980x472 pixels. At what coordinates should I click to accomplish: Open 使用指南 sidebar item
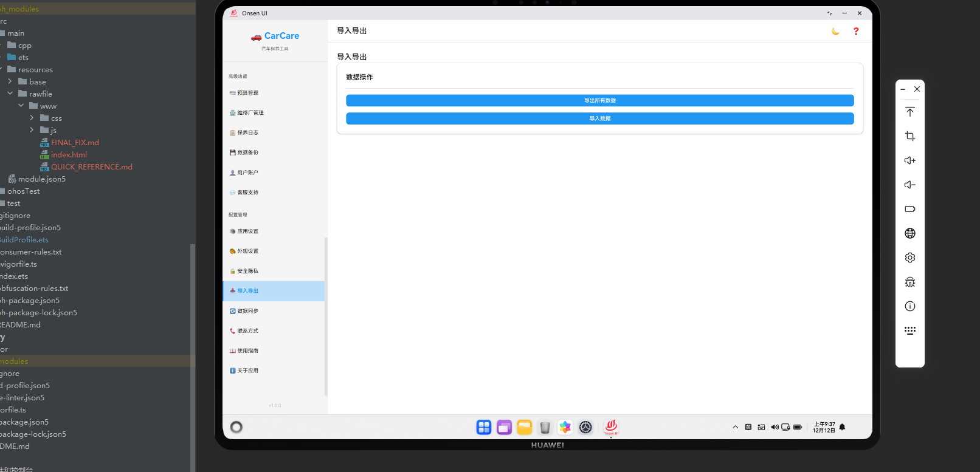pos(274,351)
